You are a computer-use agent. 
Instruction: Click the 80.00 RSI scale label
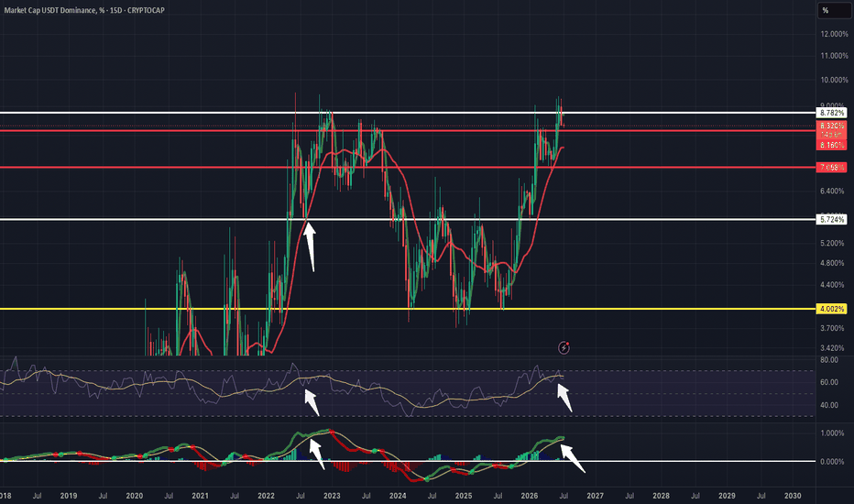[829, 359]
